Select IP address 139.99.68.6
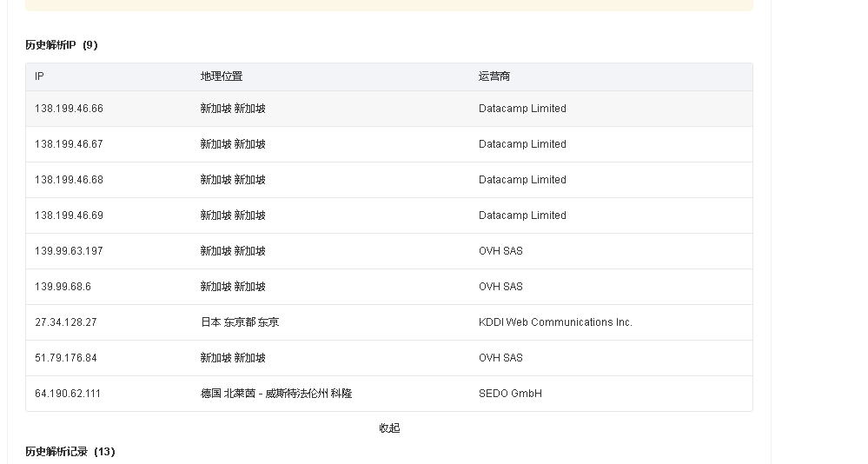The width and height of the screenshot is (868, 464). coord(63,287)
